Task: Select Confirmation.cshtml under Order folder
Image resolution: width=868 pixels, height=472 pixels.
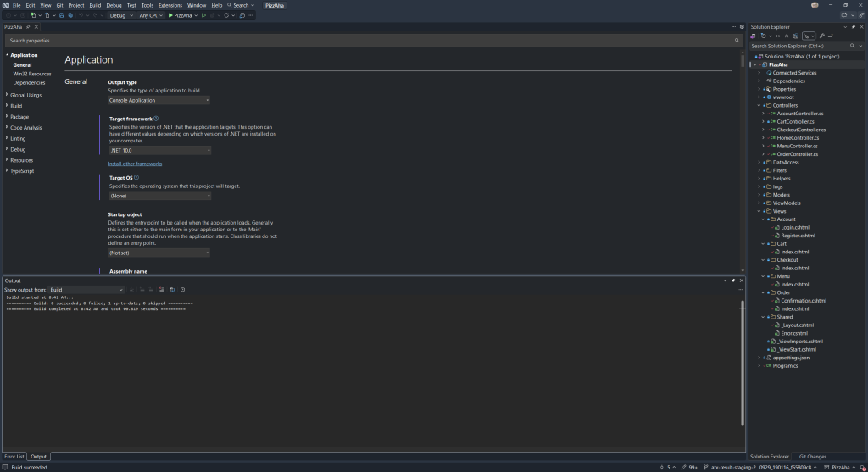Action: [x=804, y=301]
